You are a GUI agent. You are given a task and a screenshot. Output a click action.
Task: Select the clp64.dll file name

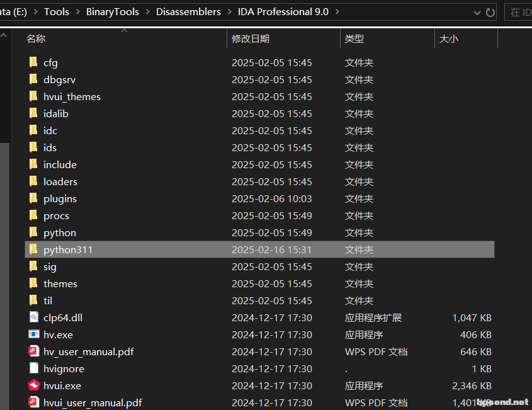[63, 317]
